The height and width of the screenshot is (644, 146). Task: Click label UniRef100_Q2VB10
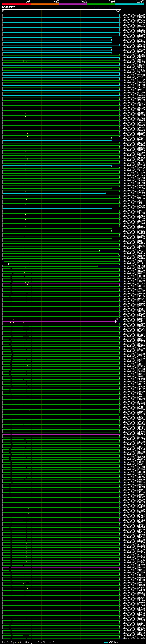pyautogui.click(x=133, y=50)
